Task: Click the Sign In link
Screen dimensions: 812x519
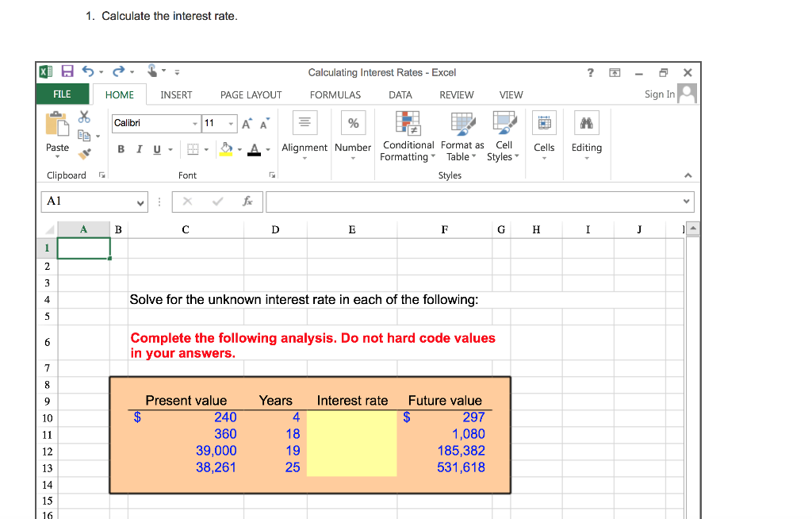Action: point(659,94)
